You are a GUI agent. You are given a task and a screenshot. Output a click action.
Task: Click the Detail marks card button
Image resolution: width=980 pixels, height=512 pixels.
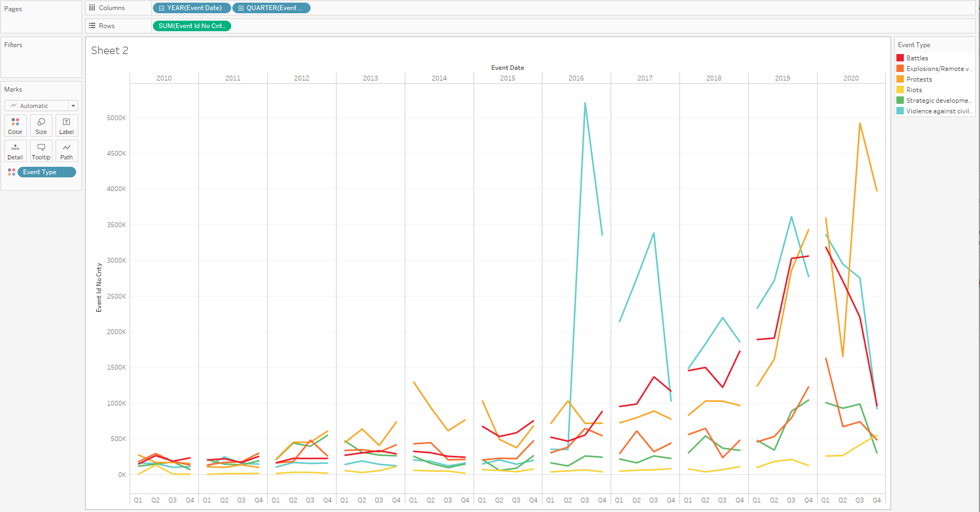tap(15, 151)
